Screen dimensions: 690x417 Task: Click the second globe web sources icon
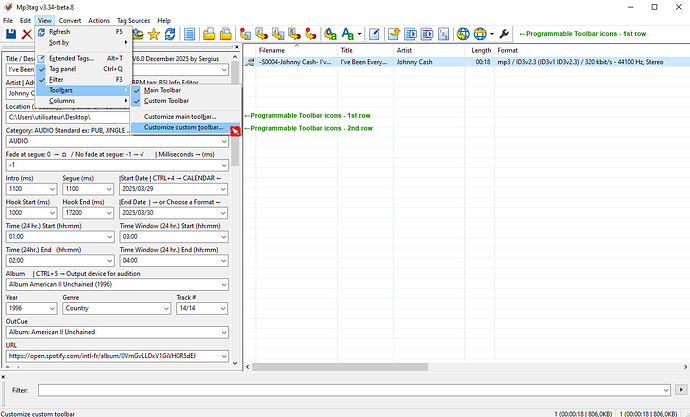point(480,34)
